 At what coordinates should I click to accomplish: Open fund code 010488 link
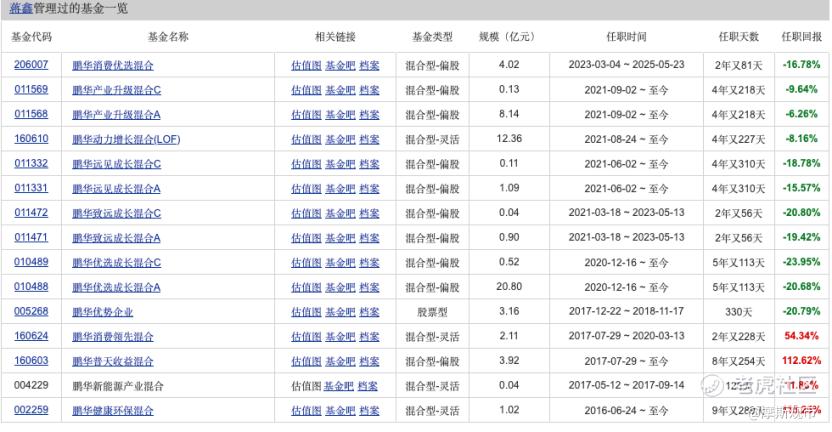click(x=31, y=287)
